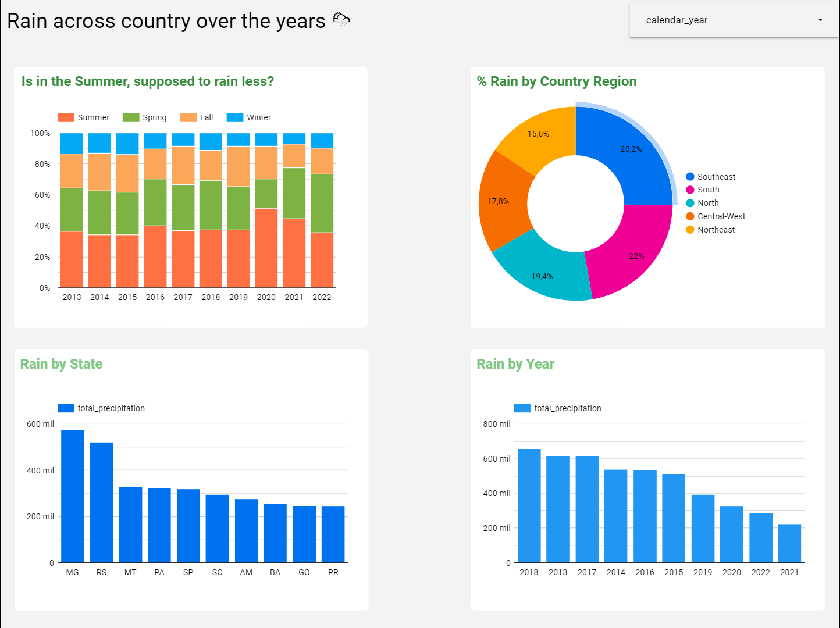840x628 pixels.
Task: Click the 2020 Summer segment in stacked chart
Action: 266,248
